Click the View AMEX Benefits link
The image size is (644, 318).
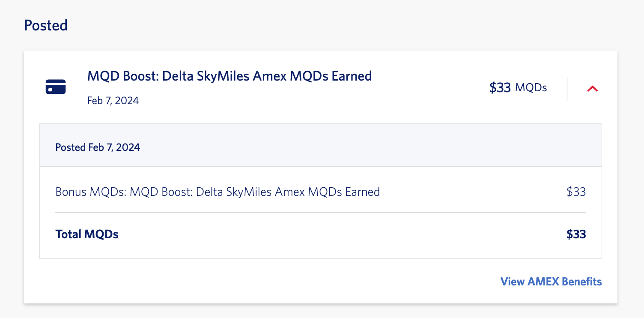(551, 282)
